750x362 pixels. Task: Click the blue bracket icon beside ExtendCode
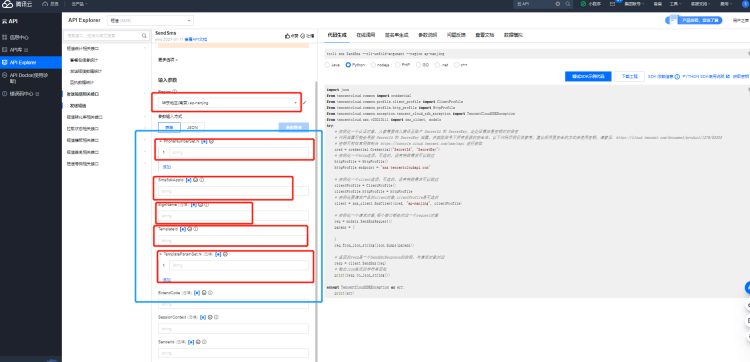(197, 293)
